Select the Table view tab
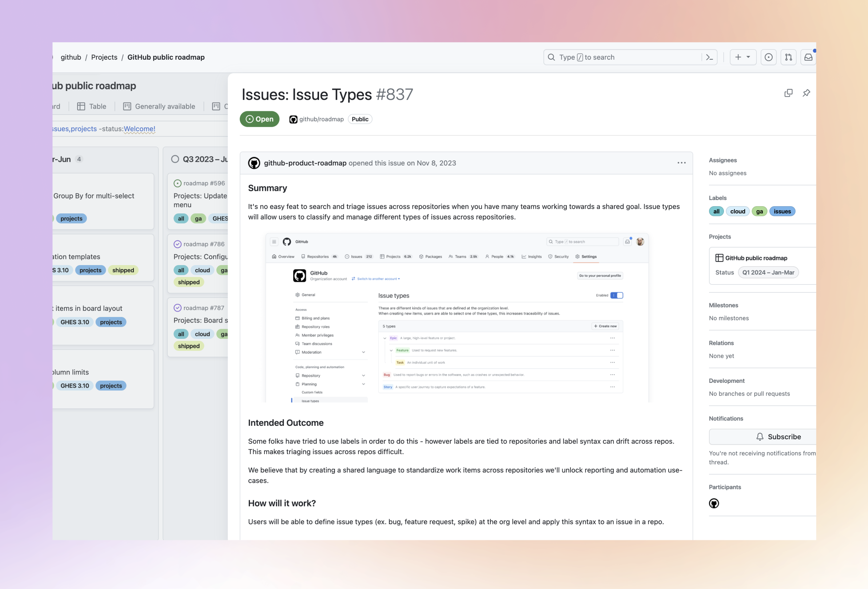 coord(93,106)
